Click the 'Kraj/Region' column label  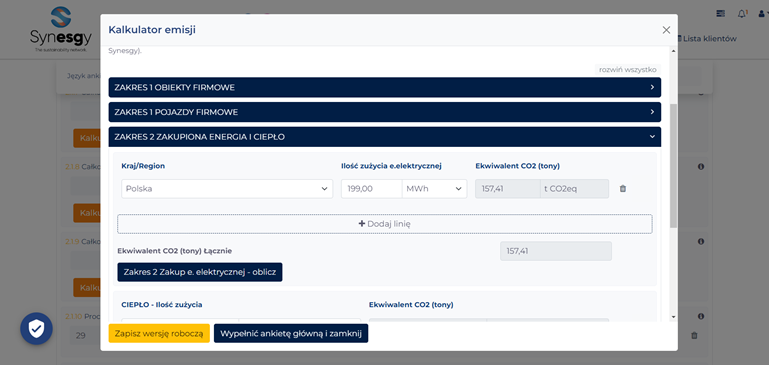click(143, 166)
